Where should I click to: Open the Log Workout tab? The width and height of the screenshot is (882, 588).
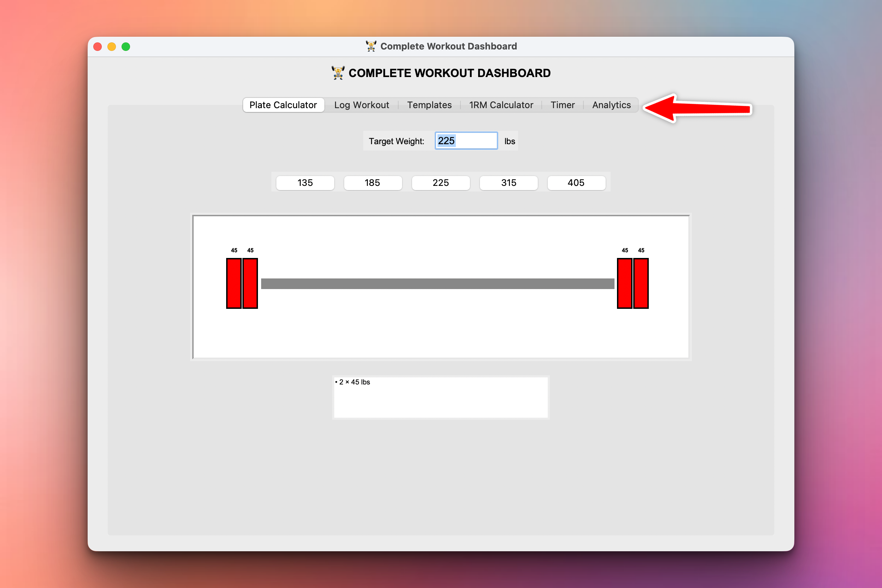pos(361,105)
